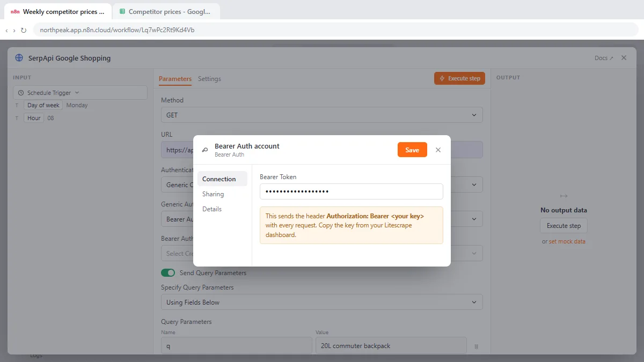644x362 pixels.
Task: Select the Connection section in the credential dialog
Action: pyautogui.click(x=222, y=179)
